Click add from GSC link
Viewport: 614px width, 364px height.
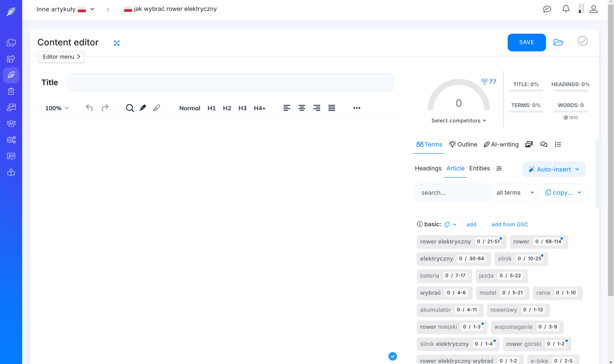click(510, 224)
